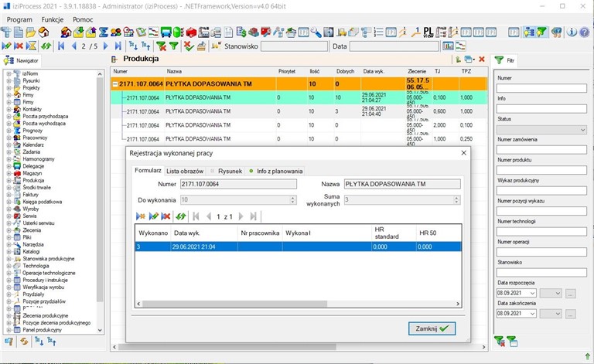The height and width of the screenshot is (364, 594).
Task: Close the Produkcja panel with the red X
Action: (x=482, y=59)
